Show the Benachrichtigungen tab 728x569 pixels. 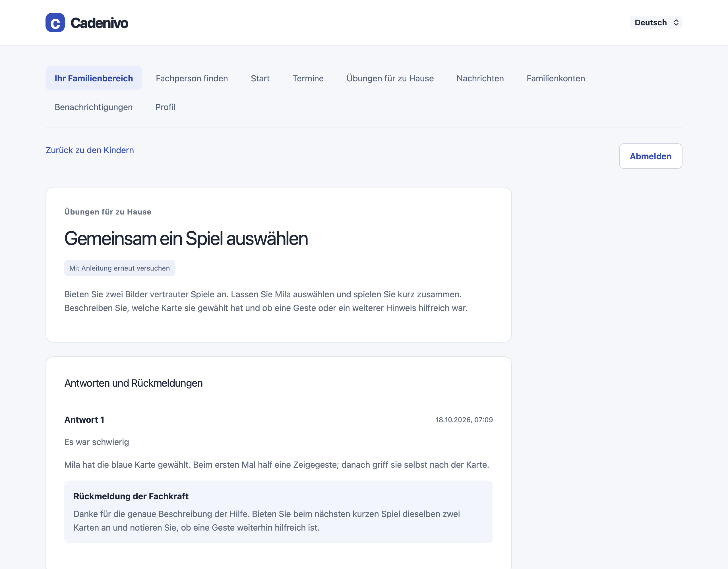pyautogui.click(x=94, y=107)
